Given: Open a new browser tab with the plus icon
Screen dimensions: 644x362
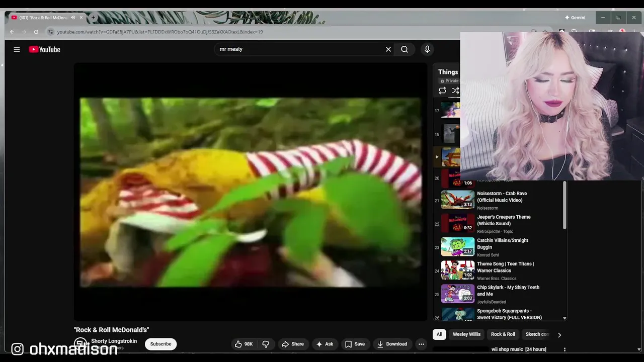Looking at the screenshot, I should (93, 18).
